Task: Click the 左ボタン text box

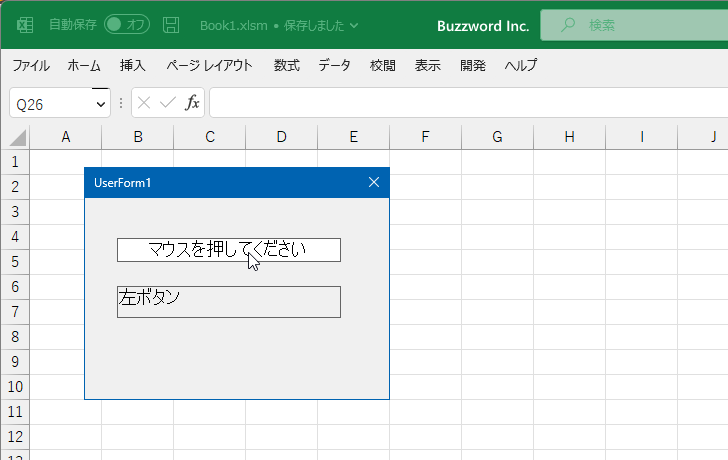Action: (x=229, y=302)
